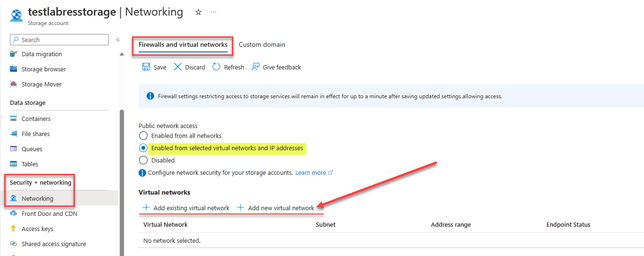Open File shares menu entry
This screenshot has height=256, width=644.
tap(36, 134)
